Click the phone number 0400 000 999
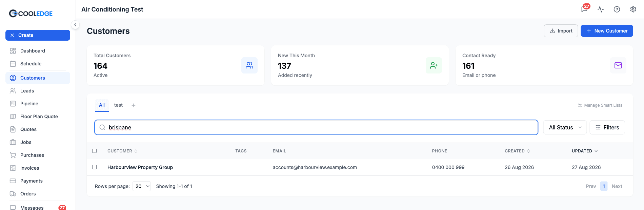 [448, 167]
